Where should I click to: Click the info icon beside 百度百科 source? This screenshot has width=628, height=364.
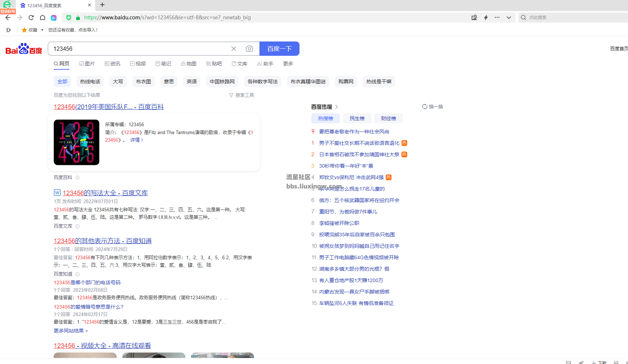(77, 178)
